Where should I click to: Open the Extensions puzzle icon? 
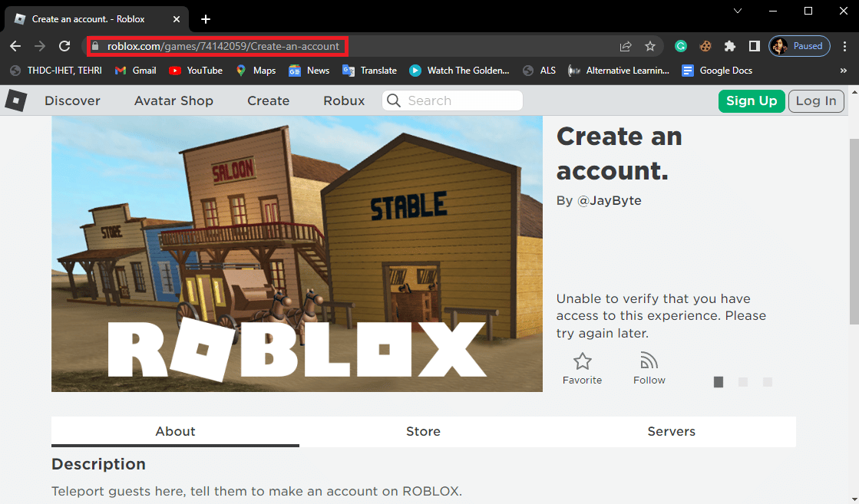pyautogui.click(x=730, y=45)
